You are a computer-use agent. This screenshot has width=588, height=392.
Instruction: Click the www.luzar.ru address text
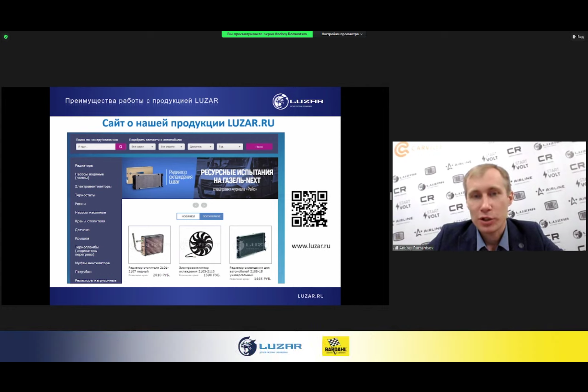(x=311, y=246)
